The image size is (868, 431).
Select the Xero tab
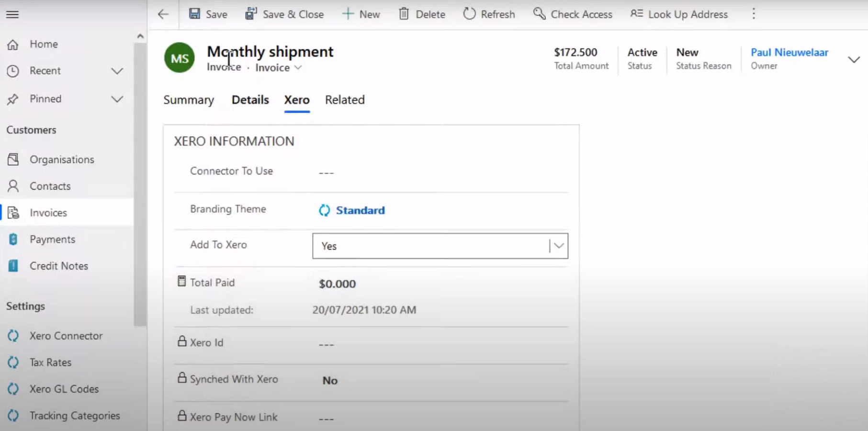point(297,100)
